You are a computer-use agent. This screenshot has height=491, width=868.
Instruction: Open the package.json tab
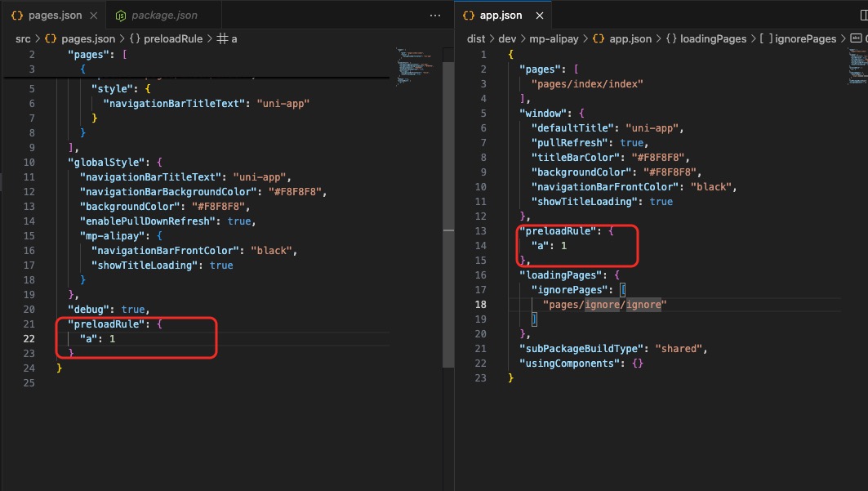coord(164,16)
